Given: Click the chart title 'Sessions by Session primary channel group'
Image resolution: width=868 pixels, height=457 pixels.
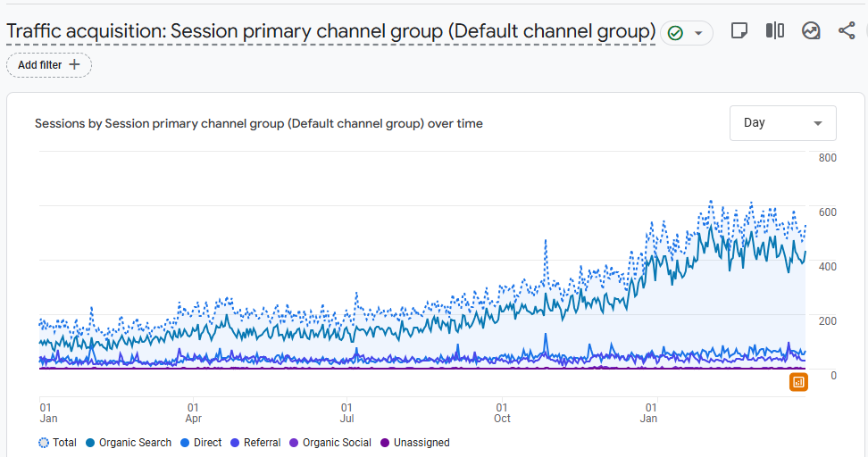Looking at the screenshot, I should coord(258,124).
